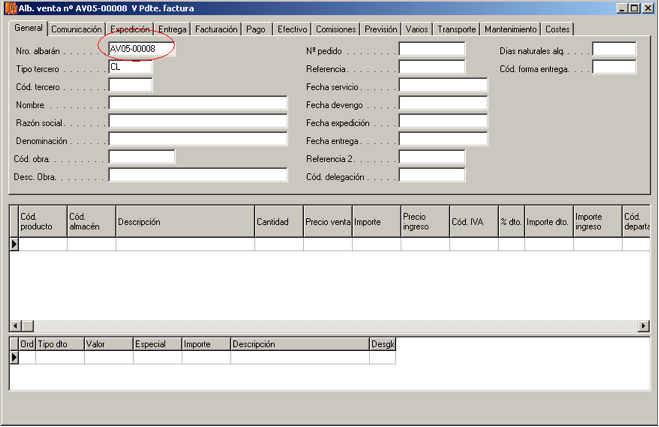Focus the Fecha entrega field
659x427 pixels.
442,139
